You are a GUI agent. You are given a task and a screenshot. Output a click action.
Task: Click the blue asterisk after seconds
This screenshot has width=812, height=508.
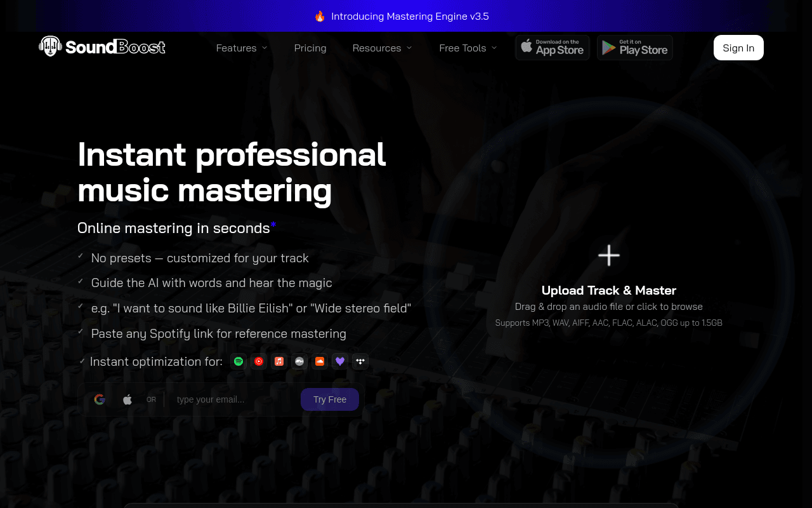(273, 225)
